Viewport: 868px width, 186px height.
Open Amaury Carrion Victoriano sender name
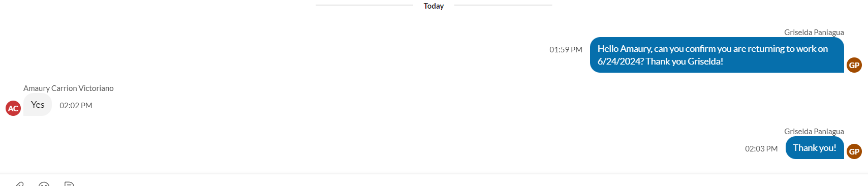(69, 88)
